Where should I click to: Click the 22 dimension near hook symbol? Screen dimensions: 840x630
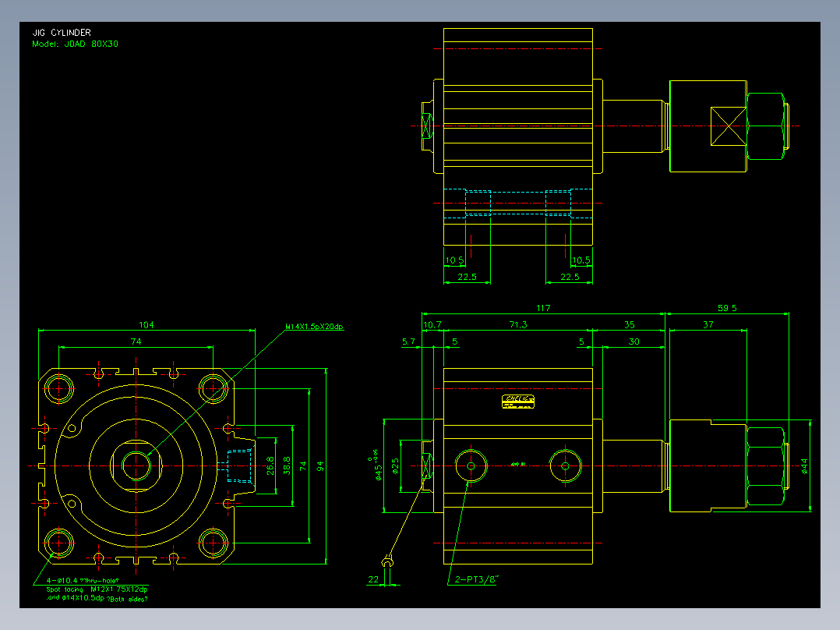pos(373,579)
